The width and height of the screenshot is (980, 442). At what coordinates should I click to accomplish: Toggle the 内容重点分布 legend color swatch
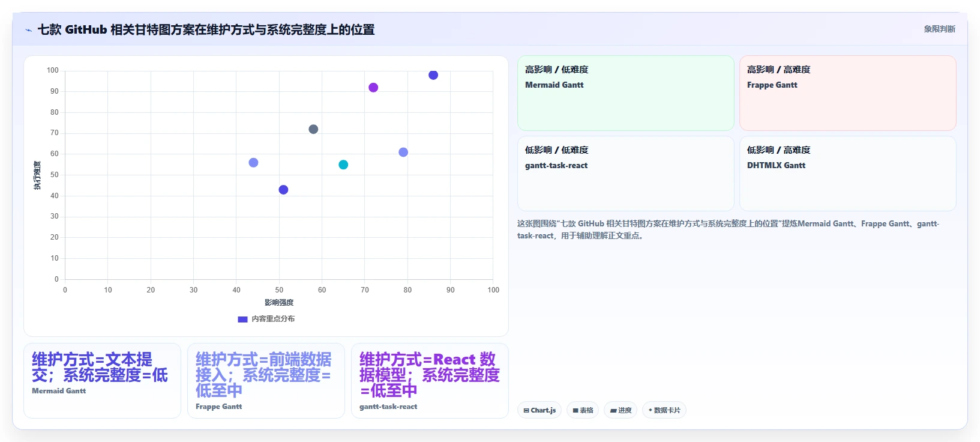click(242, 319)
